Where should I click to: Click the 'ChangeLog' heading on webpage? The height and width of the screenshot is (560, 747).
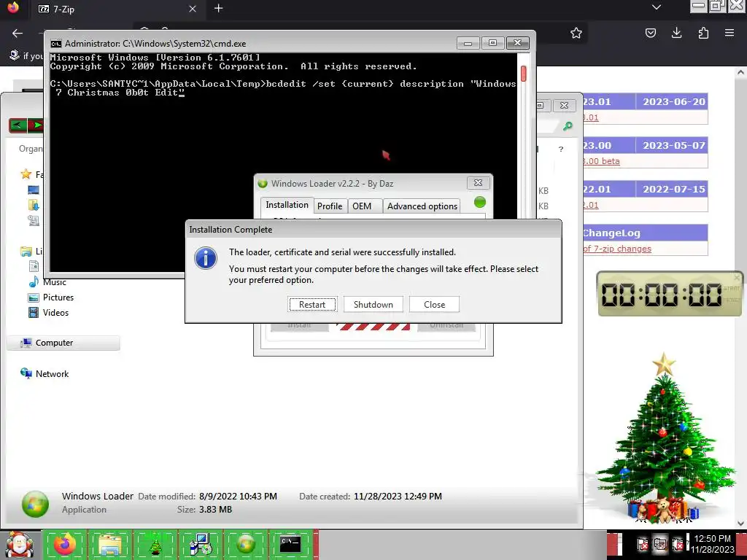(x=611, y=233)
